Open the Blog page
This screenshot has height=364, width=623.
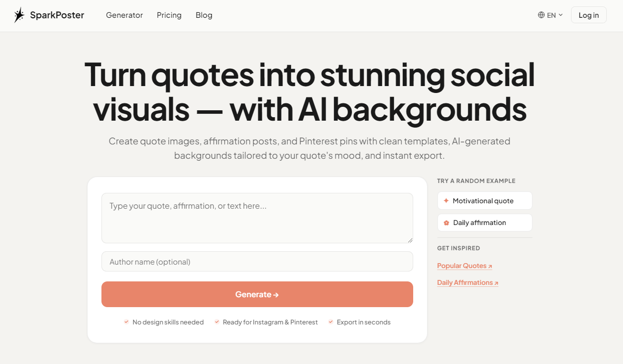tap(204, 15)
